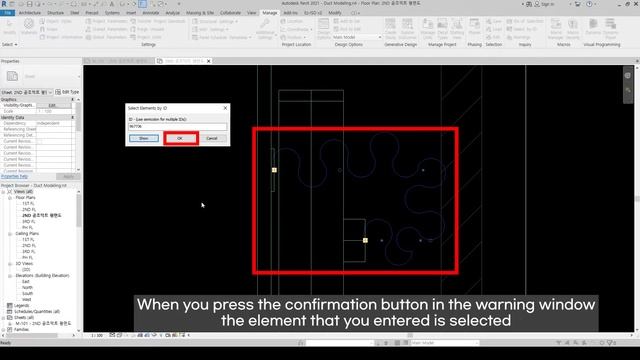The width and height of the screenshot is (640, 360).
Task: Click Edit Type in Properties panel
Action: (x=67, y=92)
